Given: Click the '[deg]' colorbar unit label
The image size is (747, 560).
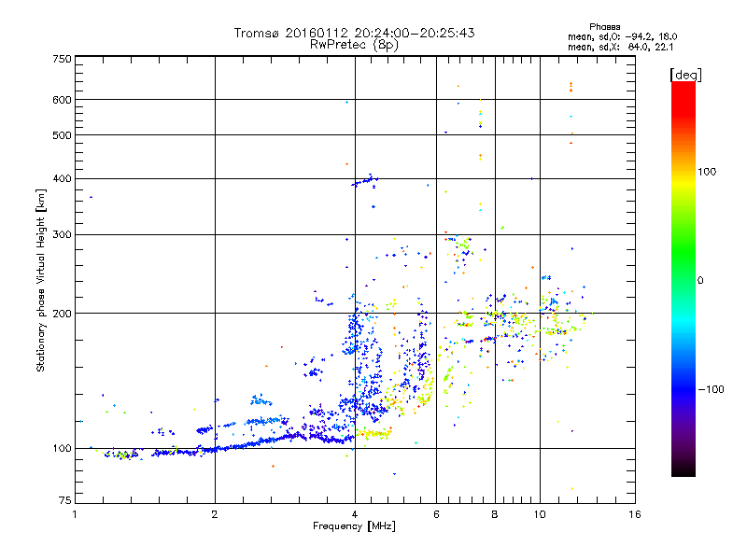Looking at the screenshot, I should coord(685,75).
